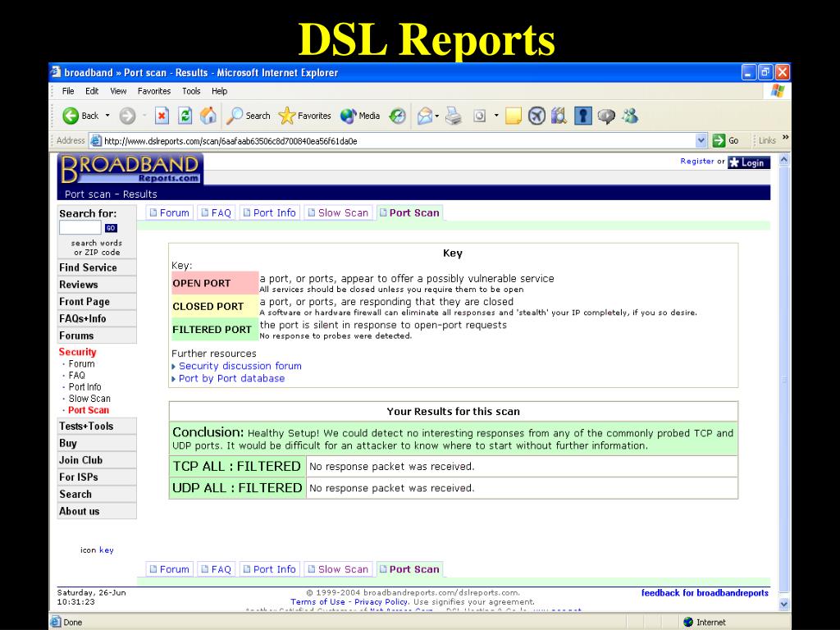Click the Back arrow toolbar icon
This screenshot has width=840, height=630.
(x=71, y=116)
